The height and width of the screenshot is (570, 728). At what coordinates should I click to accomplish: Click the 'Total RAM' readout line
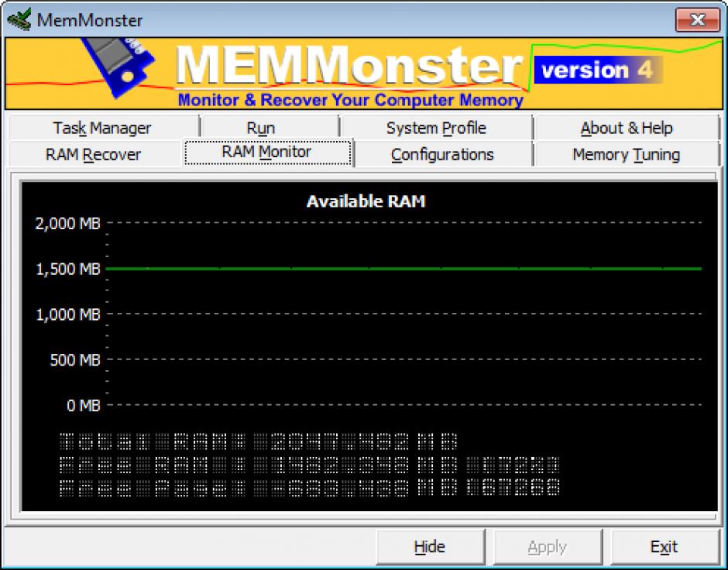[x=259, y=441]
